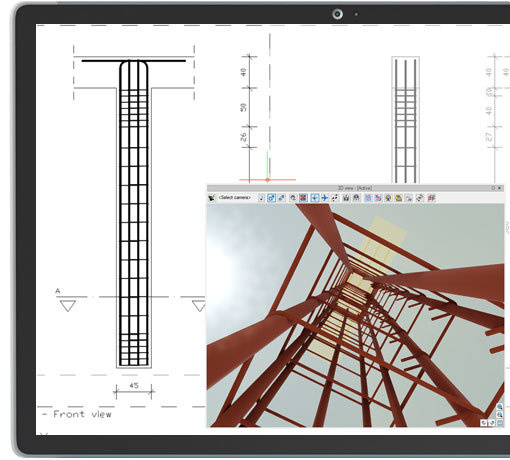Click the rotate-right arrow at bottom of 3D view
The height and width of the screenshot is (460, 510).
(x=492, y=423)
